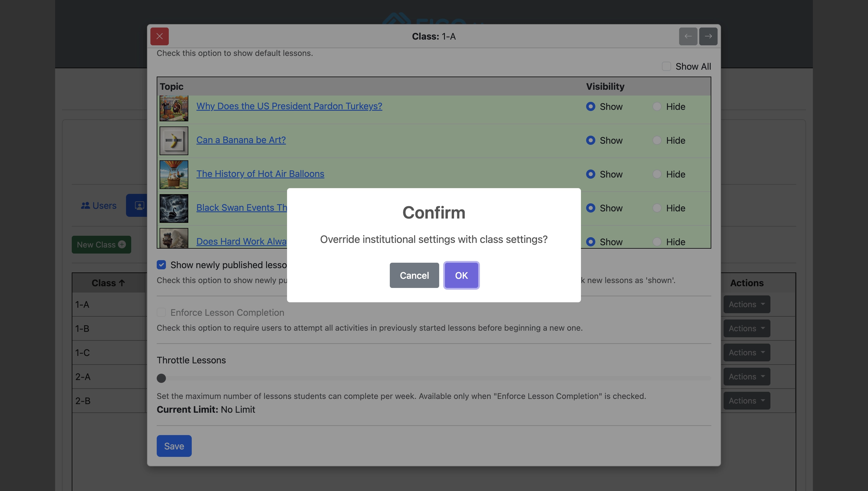This screenshot has width=868, height=491.
Task: Expand Actions dropdown for class 1-C
Action: click(747, 352)
